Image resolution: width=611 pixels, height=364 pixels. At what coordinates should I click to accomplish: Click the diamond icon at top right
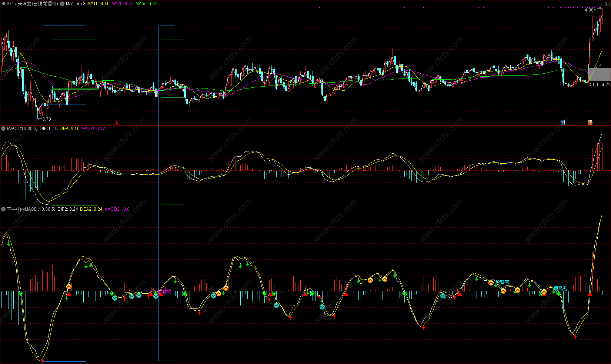pos(601,4)
